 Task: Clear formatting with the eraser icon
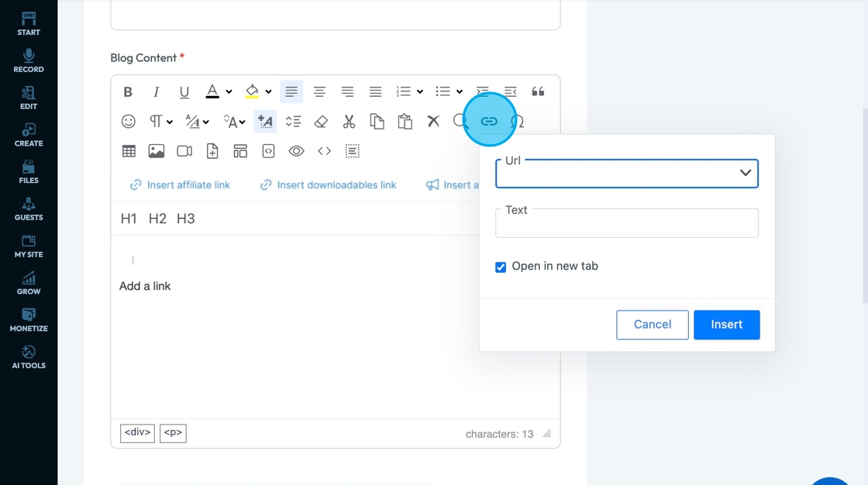[x=321, y=121]
